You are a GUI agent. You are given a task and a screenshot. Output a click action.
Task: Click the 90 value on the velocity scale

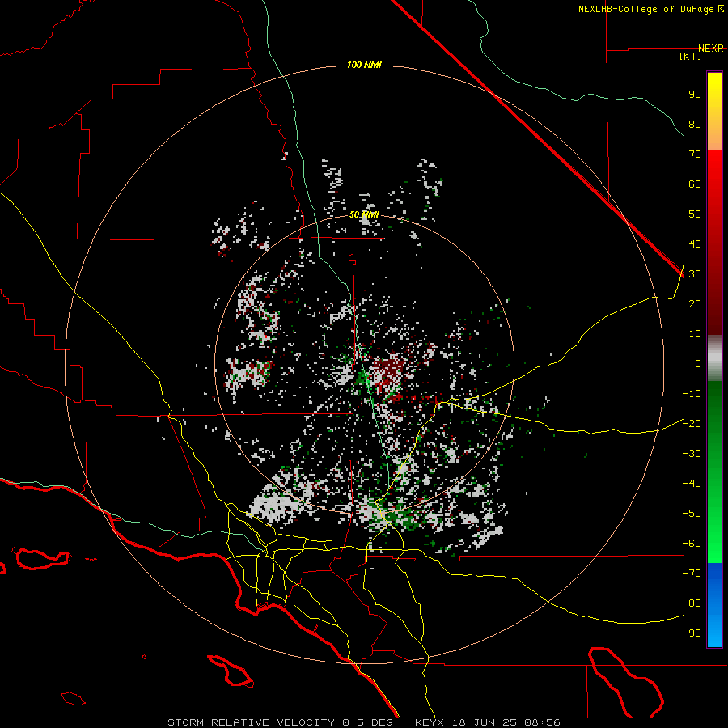pyautogui.click(x=695, y=95)
